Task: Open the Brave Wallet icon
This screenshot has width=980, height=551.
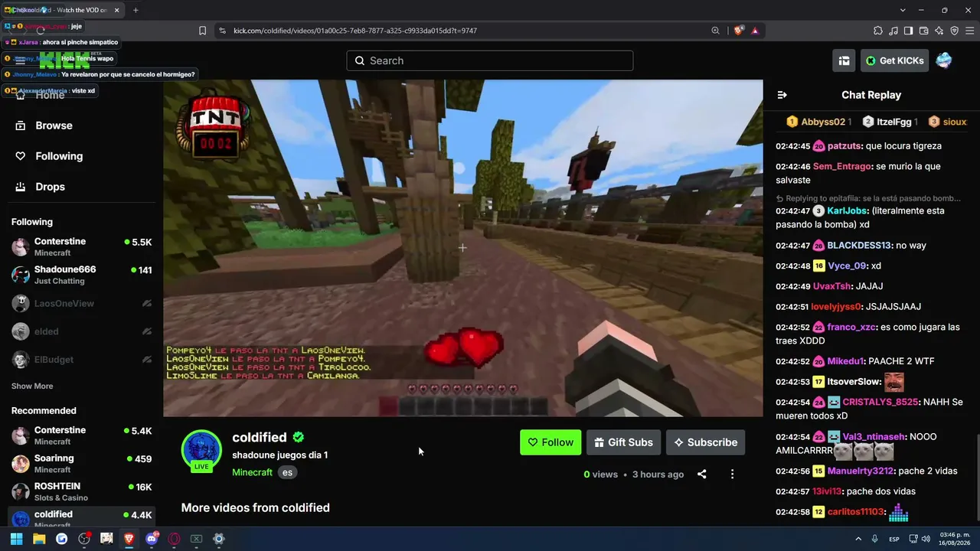Action: point(924,31)
